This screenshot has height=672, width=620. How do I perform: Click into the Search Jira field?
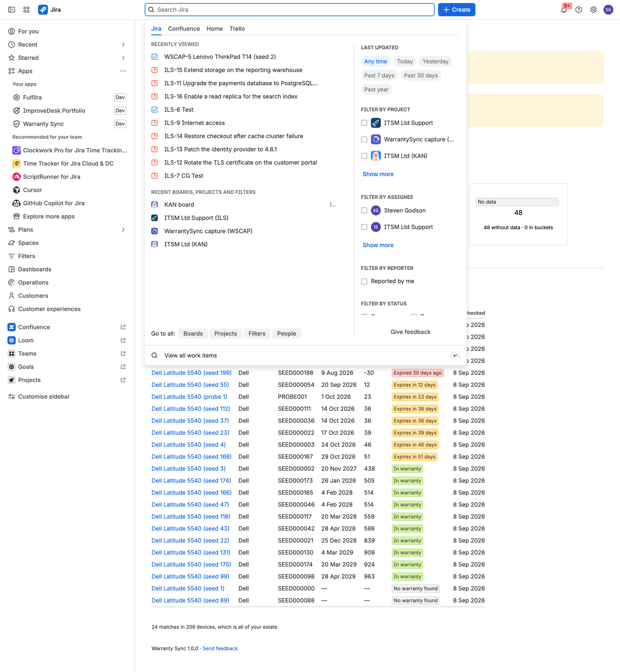[289, 10]
